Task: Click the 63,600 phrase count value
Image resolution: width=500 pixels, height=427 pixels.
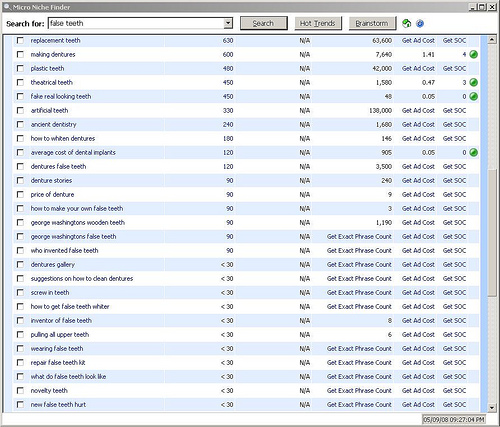Action: point(382,40)
